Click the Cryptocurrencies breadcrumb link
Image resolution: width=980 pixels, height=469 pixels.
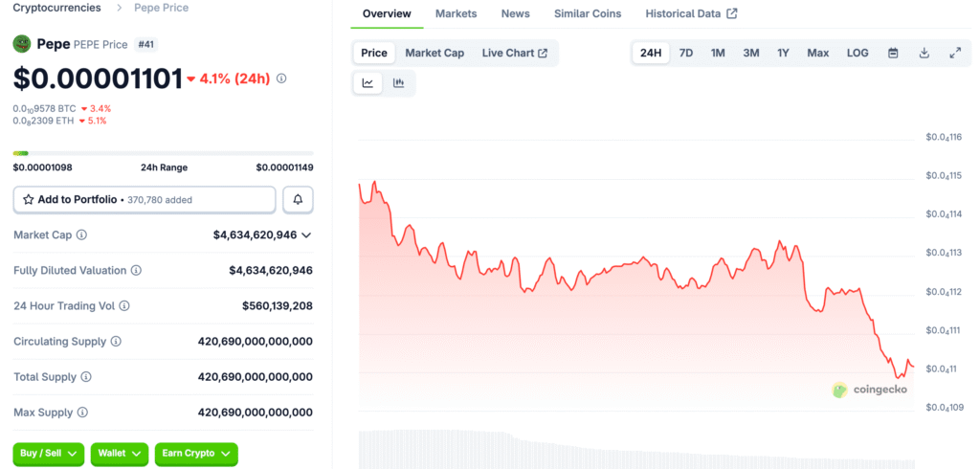[x=56, y=8]
